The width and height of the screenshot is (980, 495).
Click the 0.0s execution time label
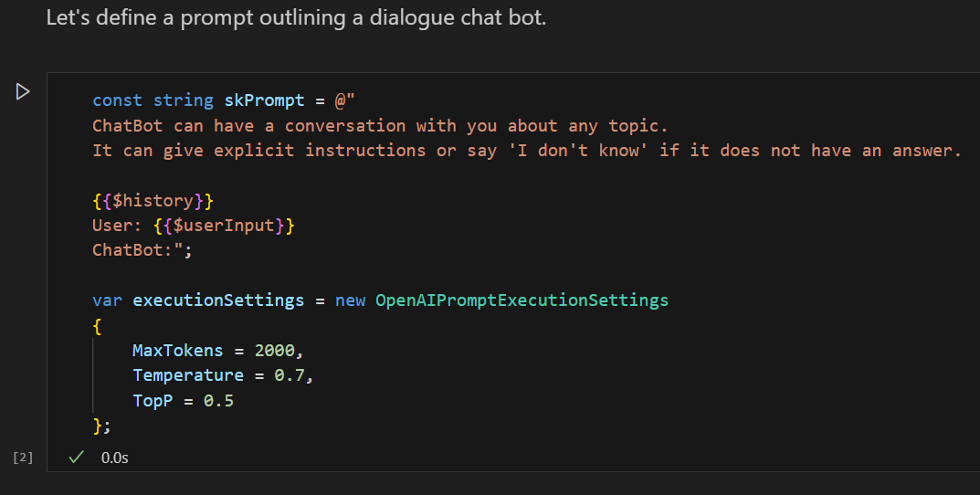(115, 458)
